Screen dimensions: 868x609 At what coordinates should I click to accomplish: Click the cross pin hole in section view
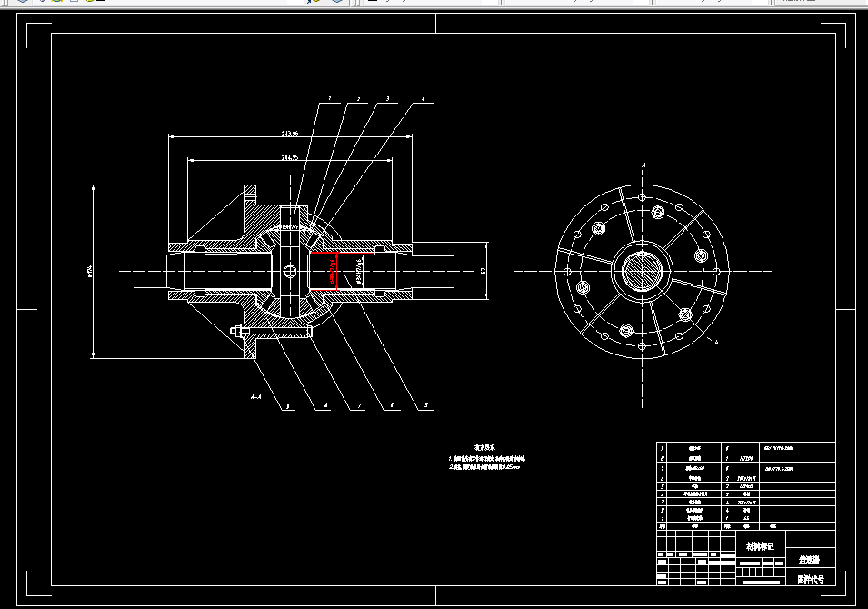[290, 271]
